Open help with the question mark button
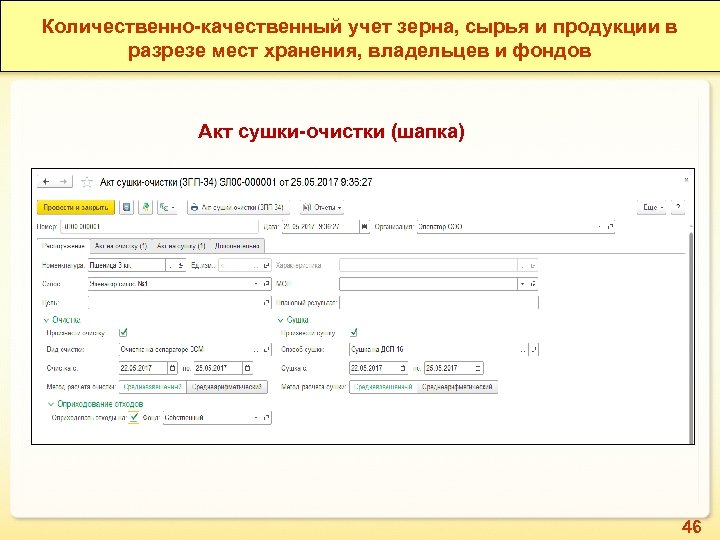 [678, 208]
